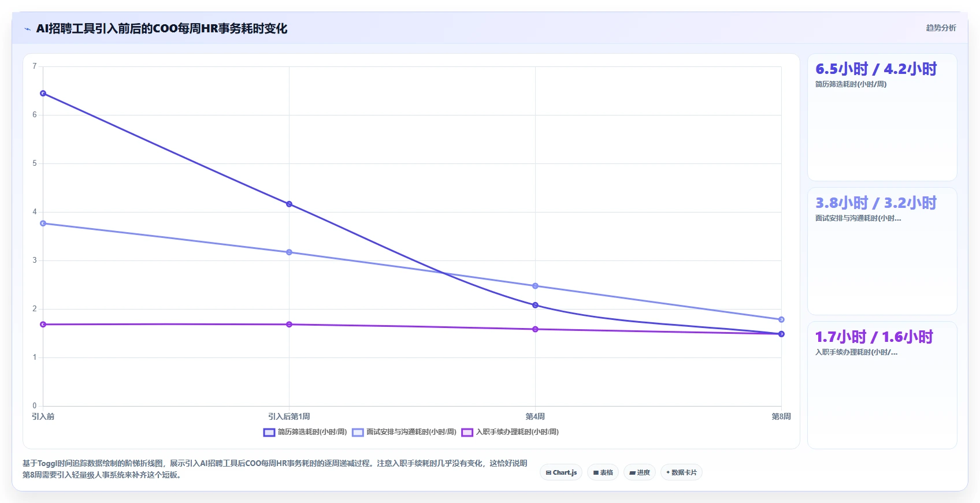Click the purple 入职手续 legend swatch
Screen dimensions: 980x503
click(x=467, y=433)
